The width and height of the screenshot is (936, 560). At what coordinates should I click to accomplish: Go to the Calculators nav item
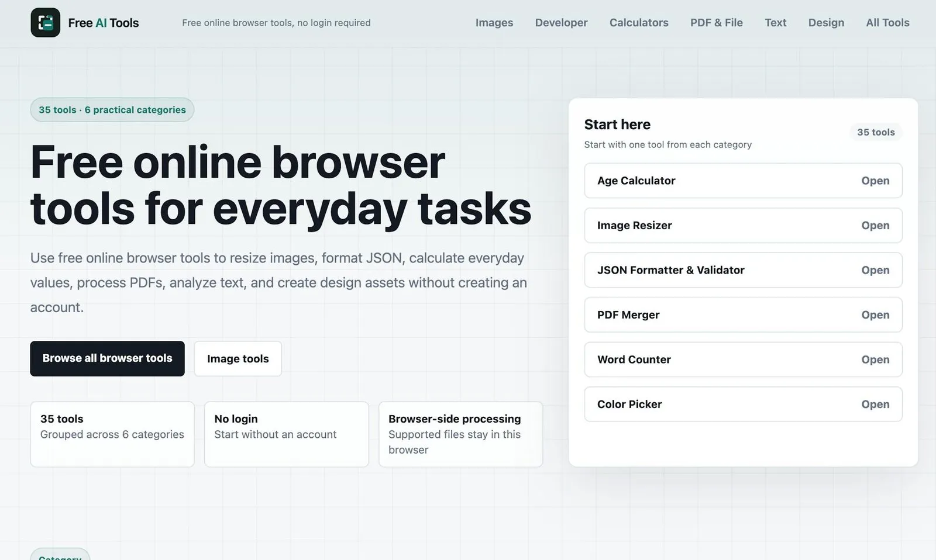(639, 23)
